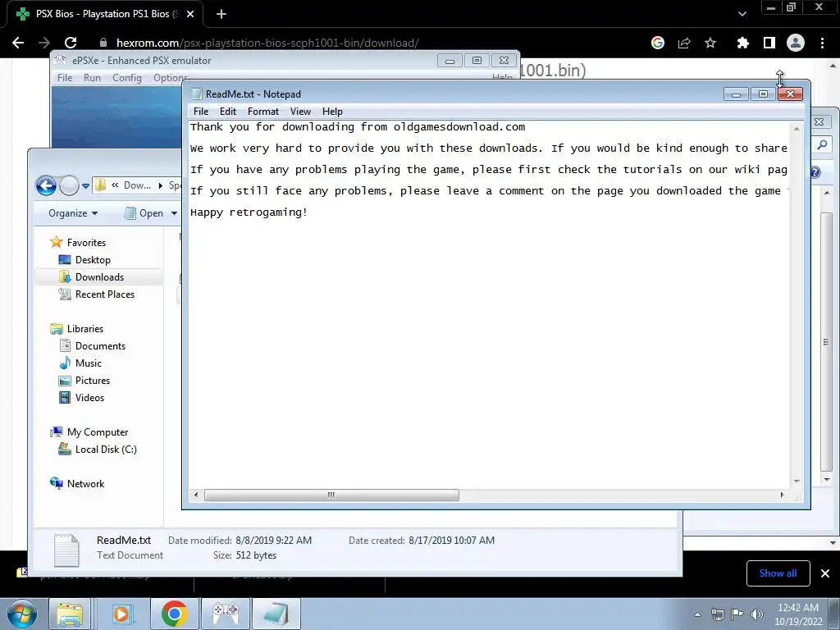Open Windows Media Player from the taskbar
This screenshot has height=630, width=840.
[x=121, y=614]
